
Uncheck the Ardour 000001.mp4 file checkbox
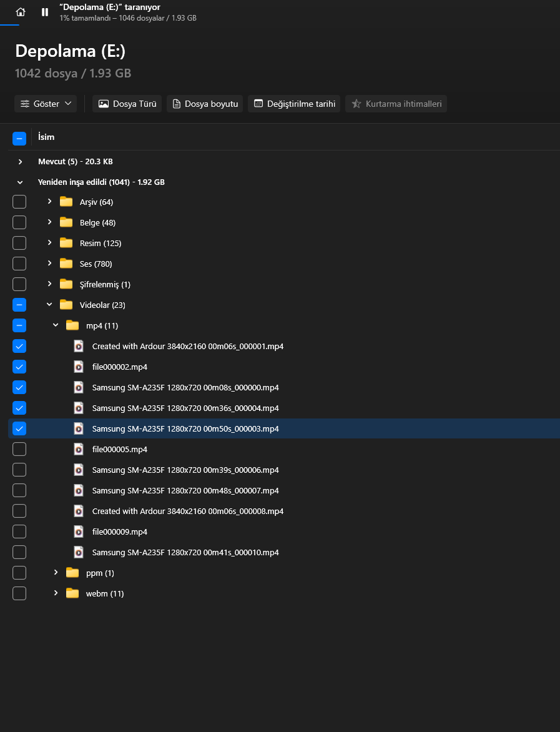(x=19, y=346)
